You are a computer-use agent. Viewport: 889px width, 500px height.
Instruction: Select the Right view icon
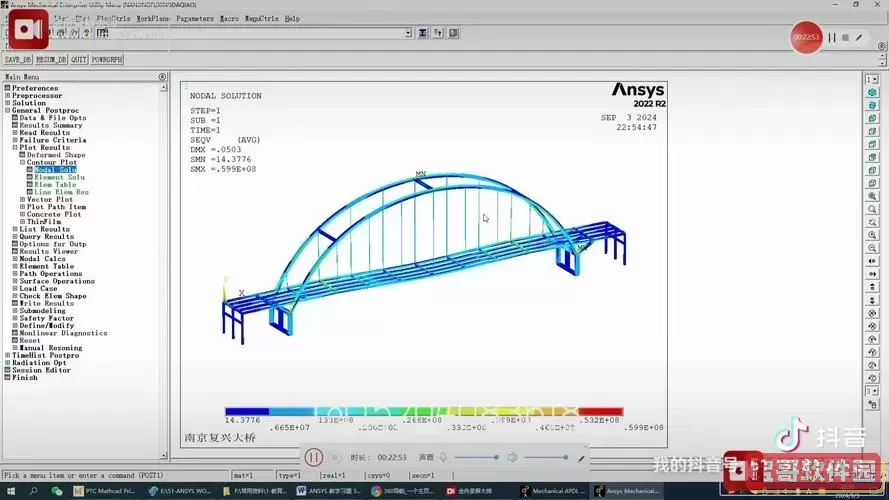(873, 132)
